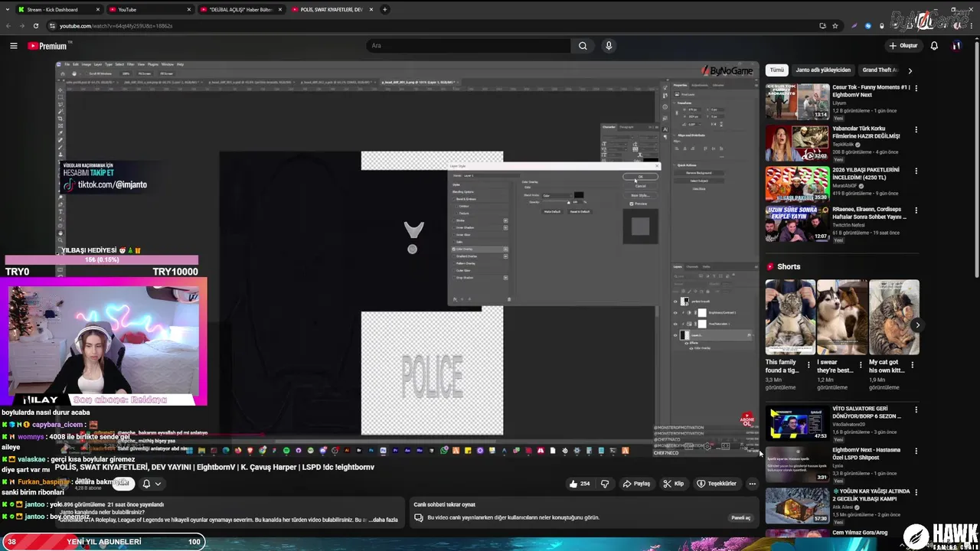Screen dimensions: 980x551
Task: Switch to the Channels tab
Action: (x=692, y=267)
